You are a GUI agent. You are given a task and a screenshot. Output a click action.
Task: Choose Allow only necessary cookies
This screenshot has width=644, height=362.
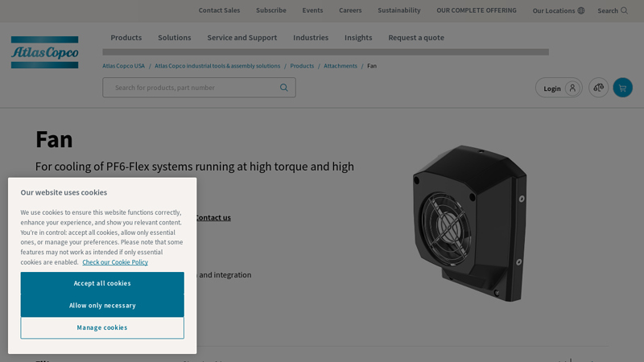102,306
